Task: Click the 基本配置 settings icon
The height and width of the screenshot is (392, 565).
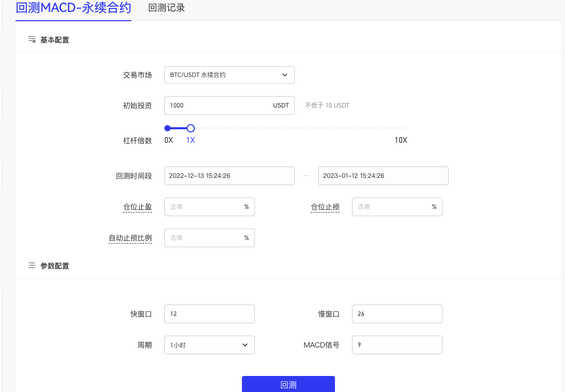Action: coord(32,40)
